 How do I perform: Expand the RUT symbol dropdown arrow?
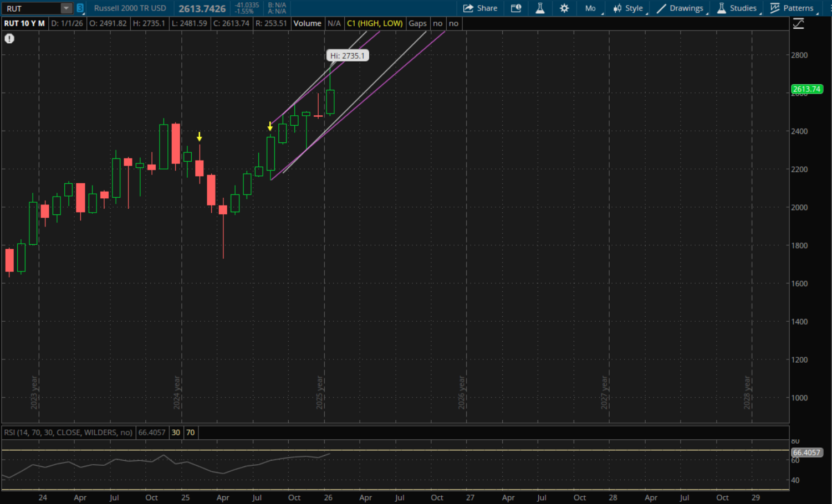click(66, 8)
